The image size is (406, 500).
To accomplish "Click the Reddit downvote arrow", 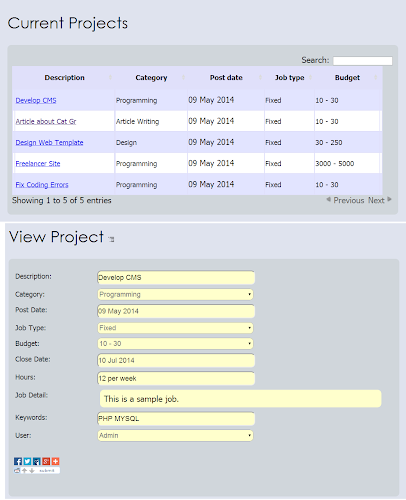I will click(x=32, y=471).
